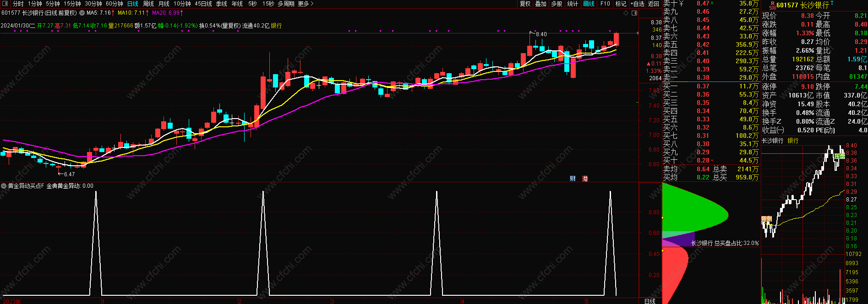Select the 60分钟 period tab
Screen dimensions: 868x304
pos(114,4)
